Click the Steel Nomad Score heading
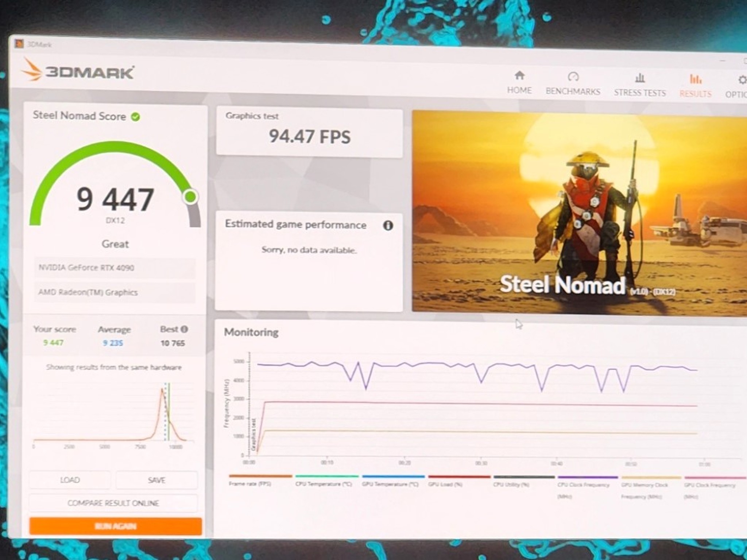747x560 pixels. [x=79, y=116]
